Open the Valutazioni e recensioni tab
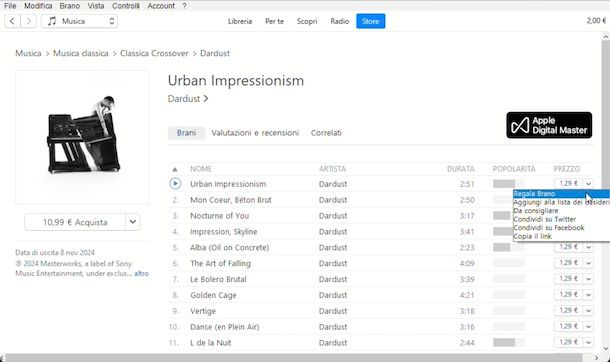Screen dimensions: 610x362 (x=255, y=133)
